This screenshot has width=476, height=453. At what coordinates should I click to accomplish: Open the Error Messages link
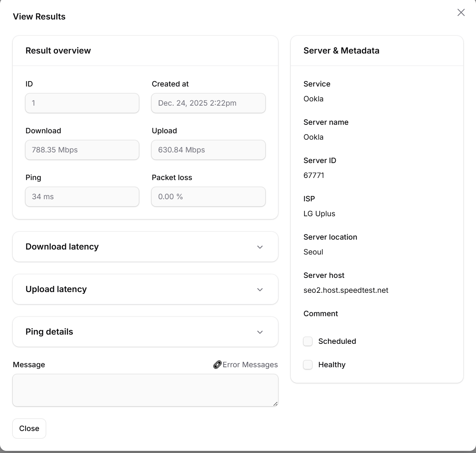click(250, 365)
